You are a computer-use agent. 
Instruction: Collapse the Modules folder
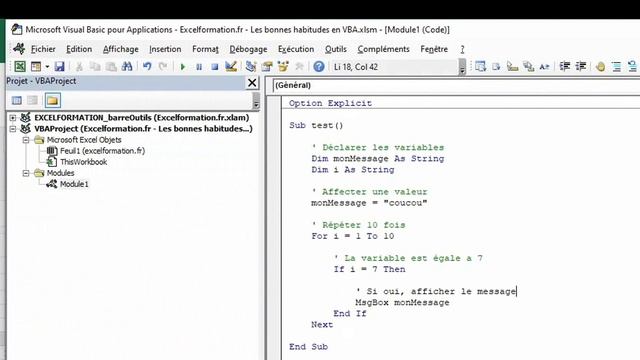pos(26,173)
